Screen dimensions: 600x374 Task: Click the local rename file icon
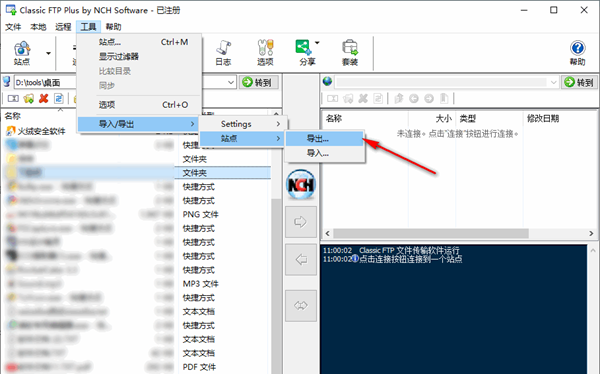(x=13, y=99)
